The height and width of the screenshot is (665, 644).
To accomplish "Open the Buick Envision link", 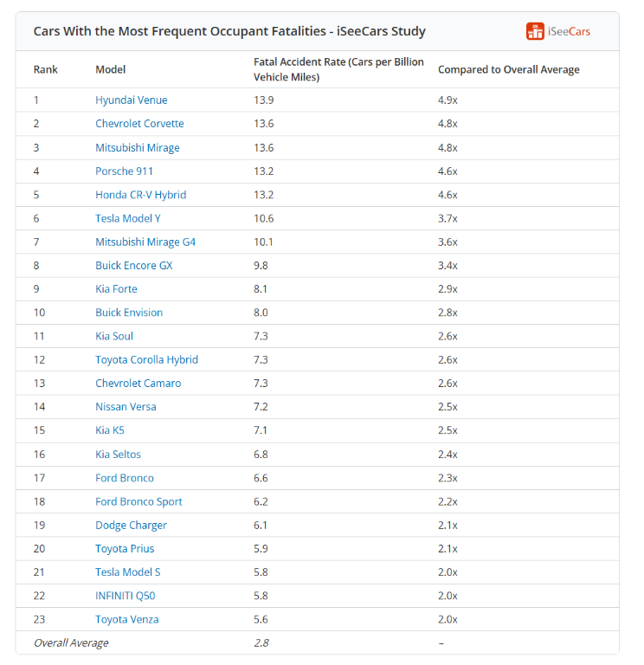I will coord(129,313).
